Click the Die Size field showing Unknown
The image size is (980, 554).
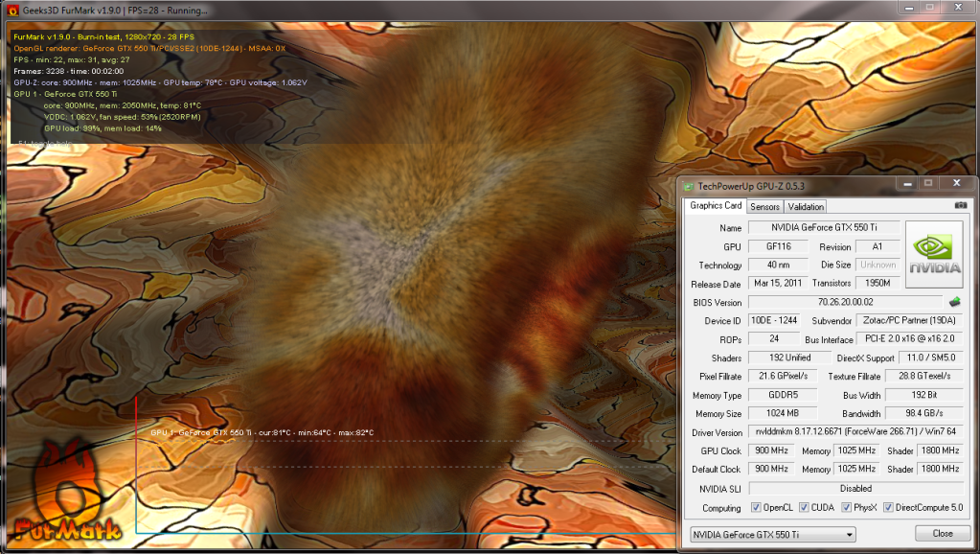877,265
